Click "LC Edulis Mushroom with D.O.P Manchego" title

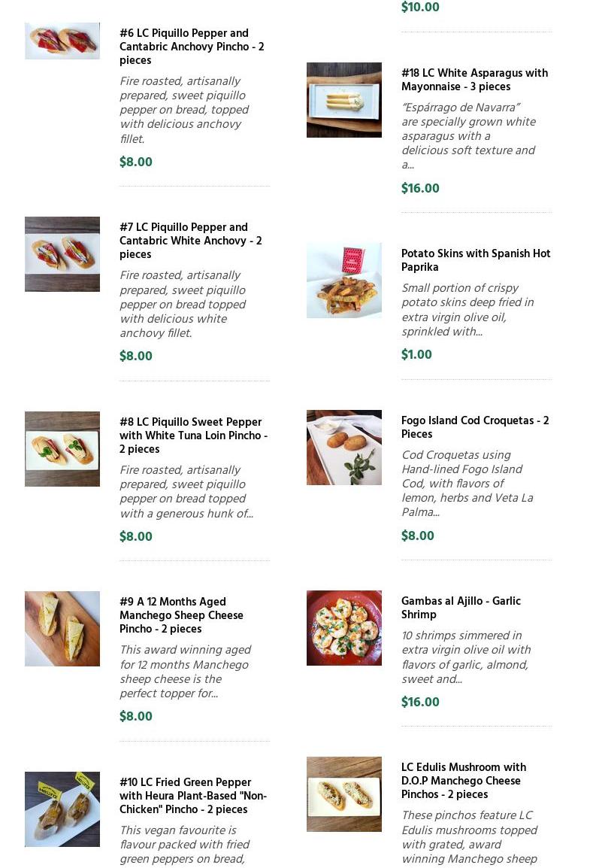pos(464,781)
